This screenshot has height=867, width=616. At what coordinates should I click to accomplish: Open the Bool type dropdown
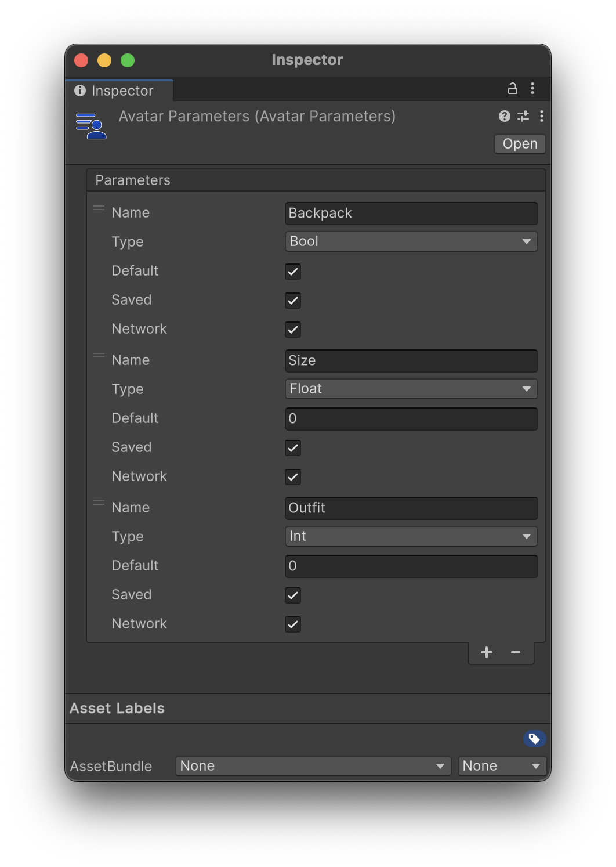tap(411, 241)
